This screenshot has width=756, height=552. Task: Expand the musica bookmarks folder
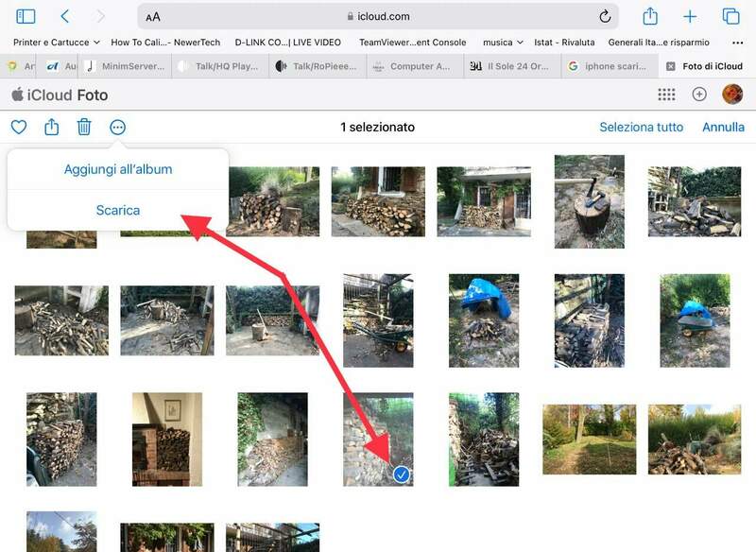[x=503, y=43]
